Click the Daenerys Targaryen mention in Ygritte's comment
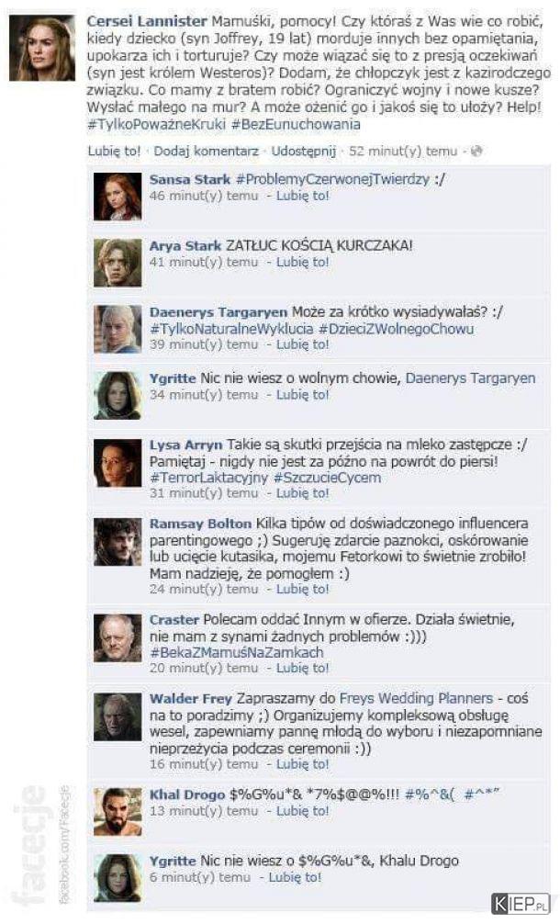 point(471,378)
